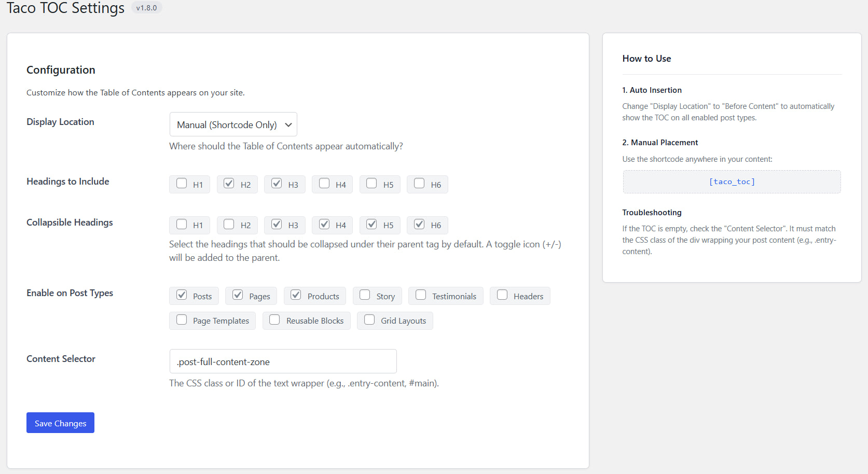The width and height of the screenshot is (868, 474).
Task: Uncheck H6 under Collapsible Headings
Action: click(x=419, y=225)
